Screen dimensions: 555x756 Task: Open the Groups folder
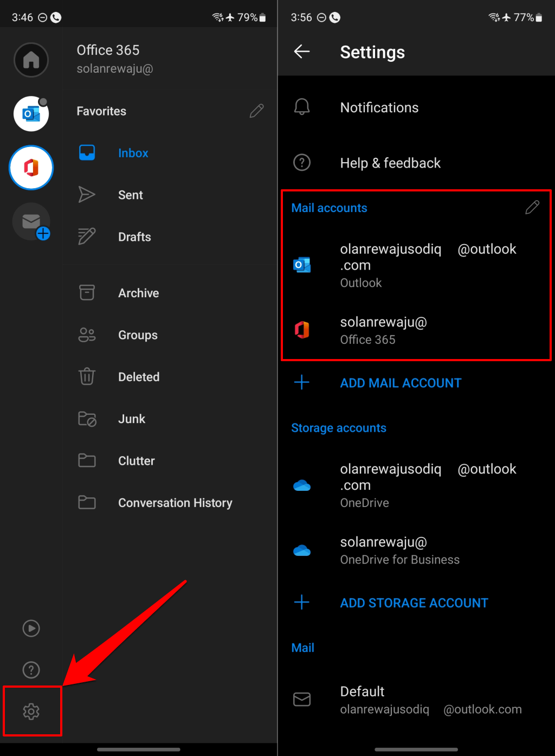coord(170,335)
